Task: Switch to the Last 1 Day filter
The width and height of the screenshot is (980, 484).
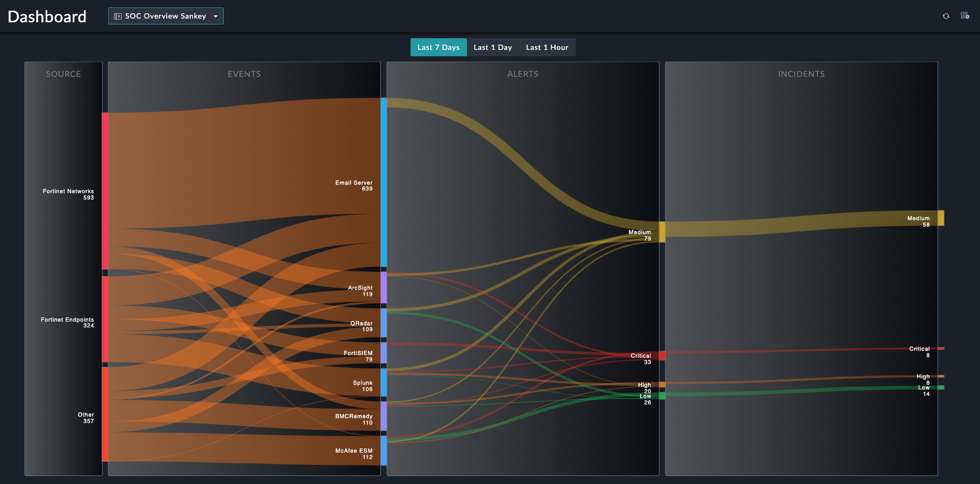Action: [492, 47]
